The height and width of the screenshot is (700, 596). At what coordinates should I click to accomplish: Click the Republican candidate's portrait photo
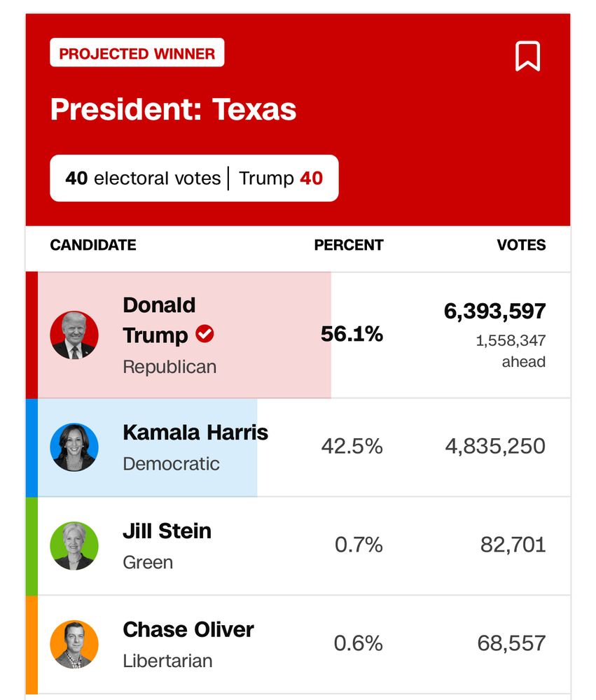[74, 335]
